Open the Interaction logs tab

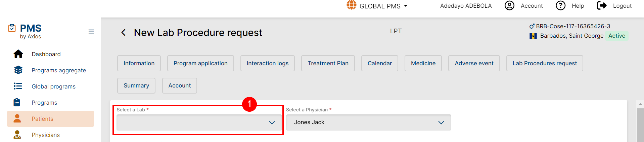point(267,63)
